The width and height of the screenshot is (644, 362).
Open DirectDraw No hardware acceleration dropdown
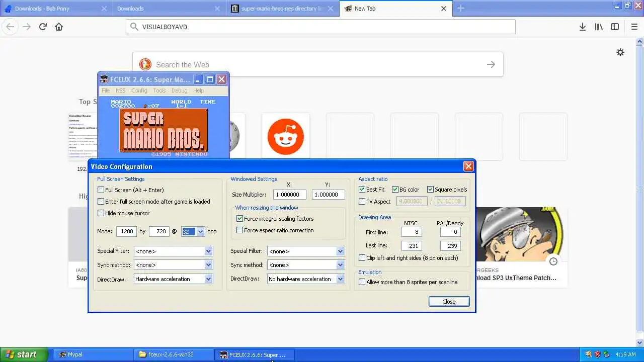(x=306, y=279)
